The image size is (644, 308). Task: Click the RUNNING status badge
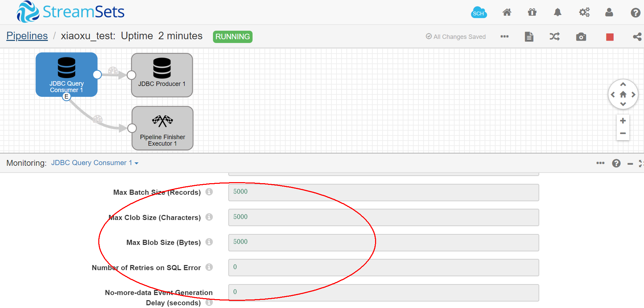233,36
